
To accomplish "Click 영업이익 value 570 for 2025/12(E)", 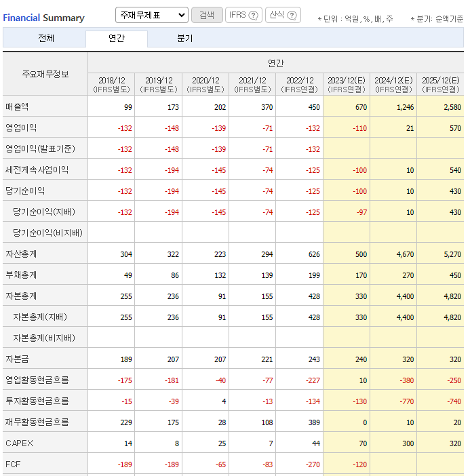I will 455,128.
